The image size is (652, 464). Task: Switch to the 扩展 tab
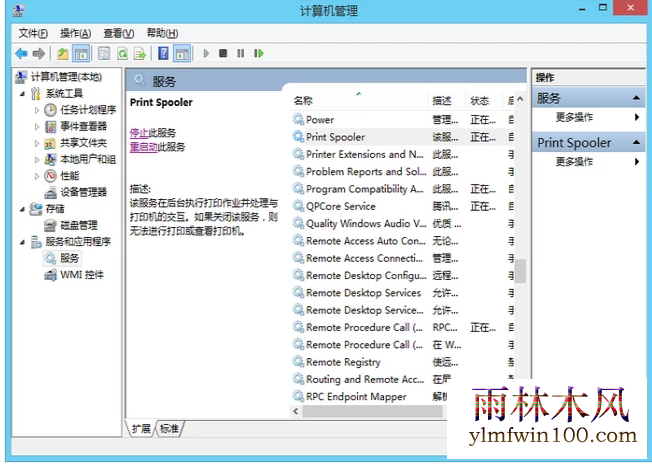tap(141, 429)
